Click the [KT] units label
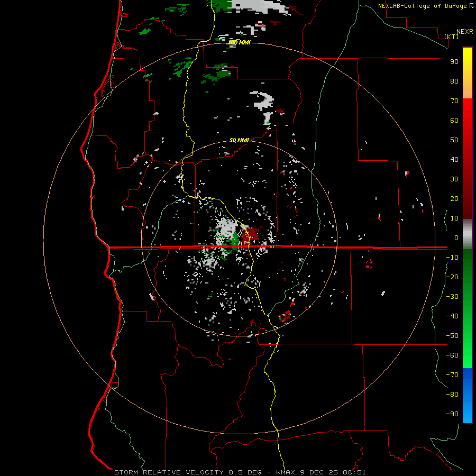Viewport: 476px width, 476px height. 452,36
